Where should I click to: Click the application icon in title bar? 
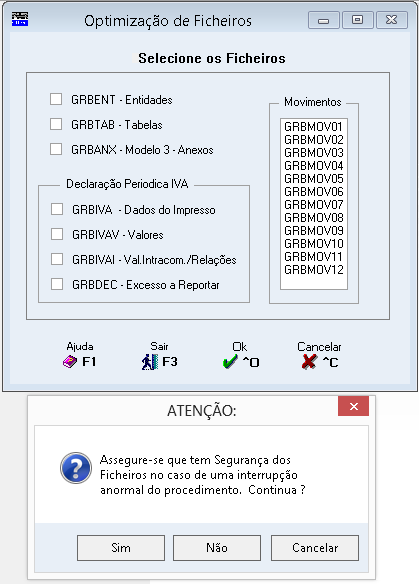(x=20, y=19)
